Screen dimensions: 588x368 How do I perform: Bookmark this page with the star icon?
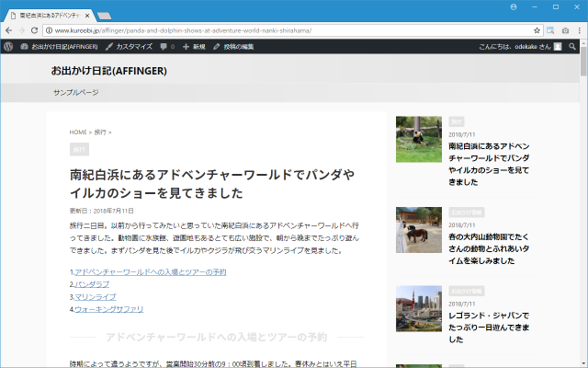537,30
